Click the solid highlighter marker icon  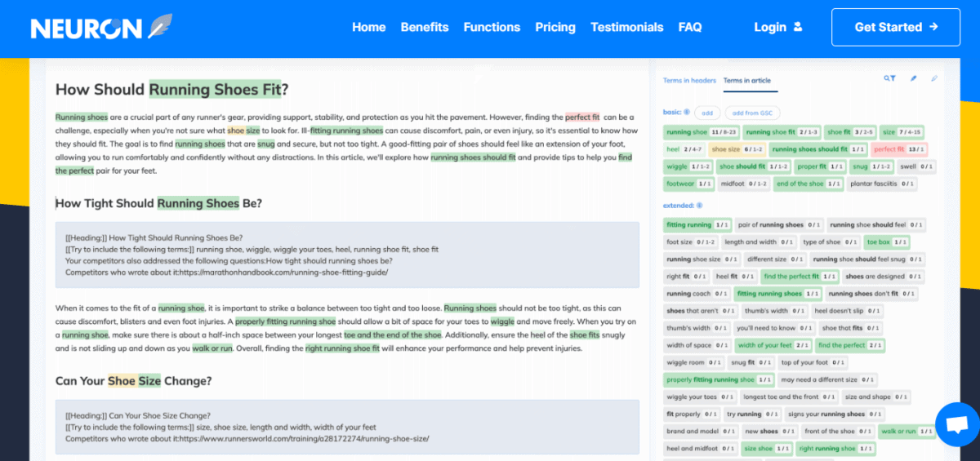point(914,79)
